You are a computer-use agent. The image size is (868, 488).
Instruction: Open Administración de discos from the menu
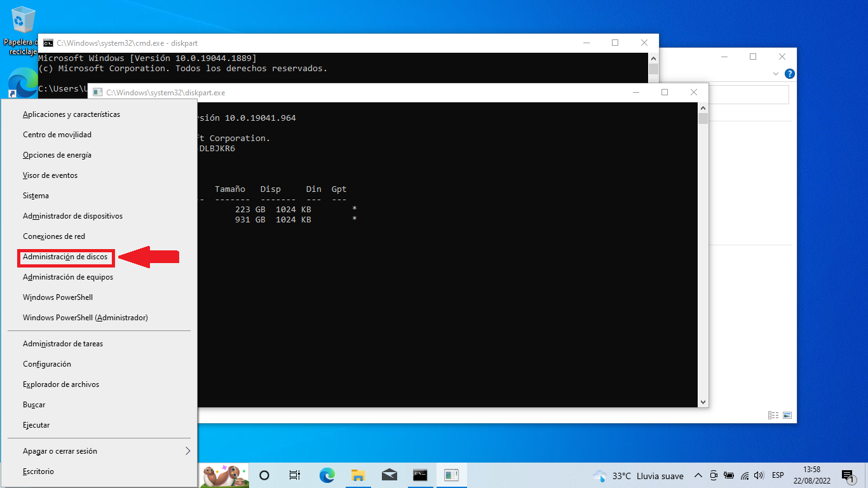click(65, 257)
